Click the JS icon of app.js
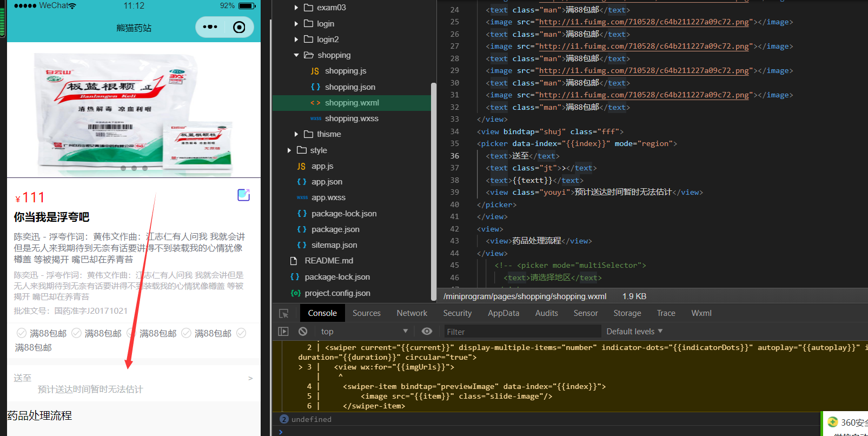 point(301,166)
